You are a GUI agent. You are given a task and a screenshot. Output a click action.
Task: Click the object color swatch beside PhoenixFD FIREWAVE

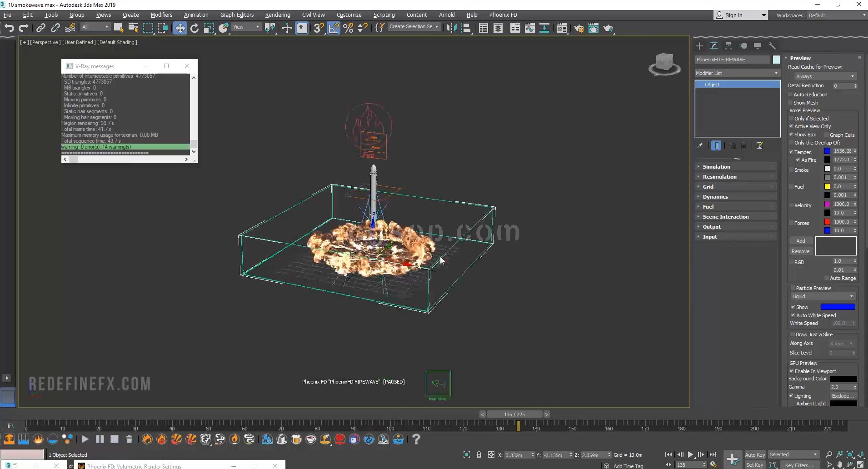[776, 60]
